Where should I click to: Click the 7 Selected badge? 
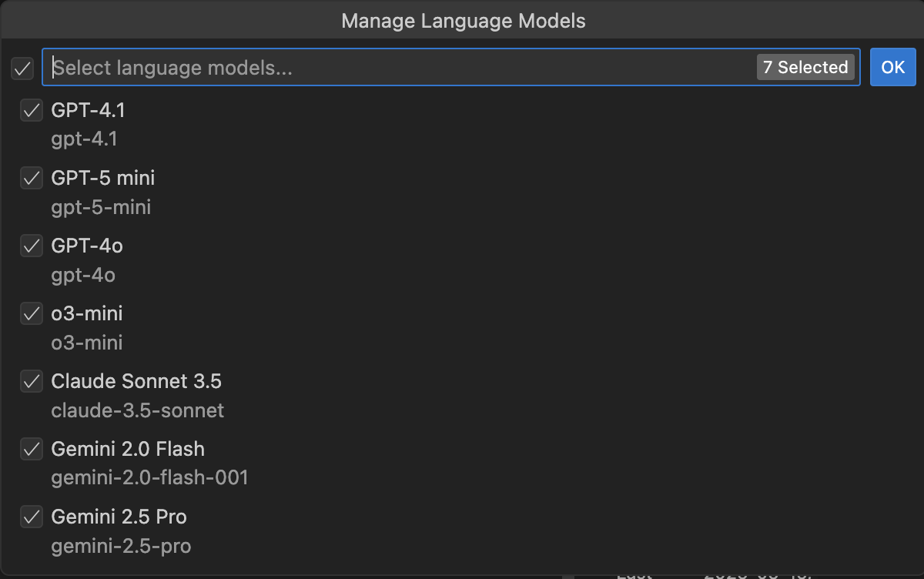click(805, 67)
